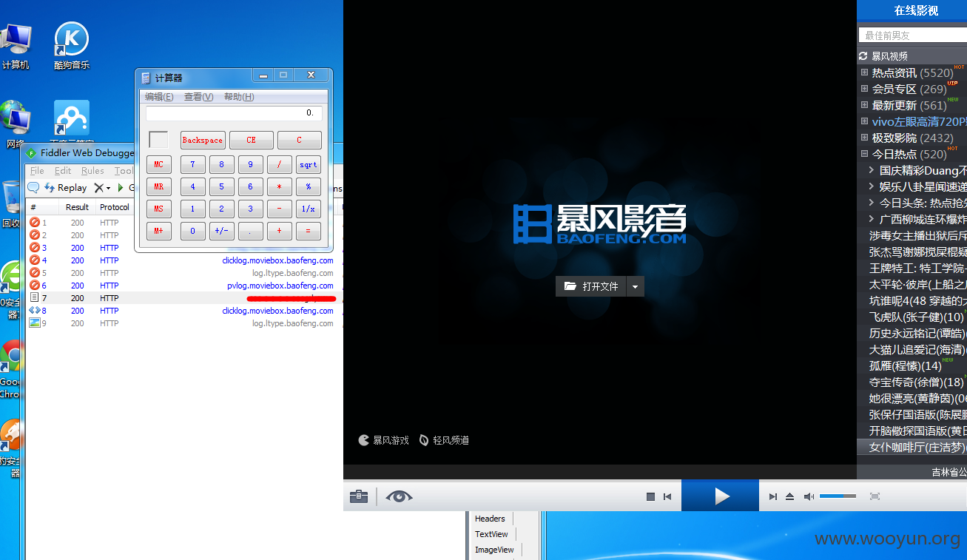This screenshot has height=560, width=967.
Task: Start playback with the large play button
Action: pyautogui.click(x=720, y=496)
